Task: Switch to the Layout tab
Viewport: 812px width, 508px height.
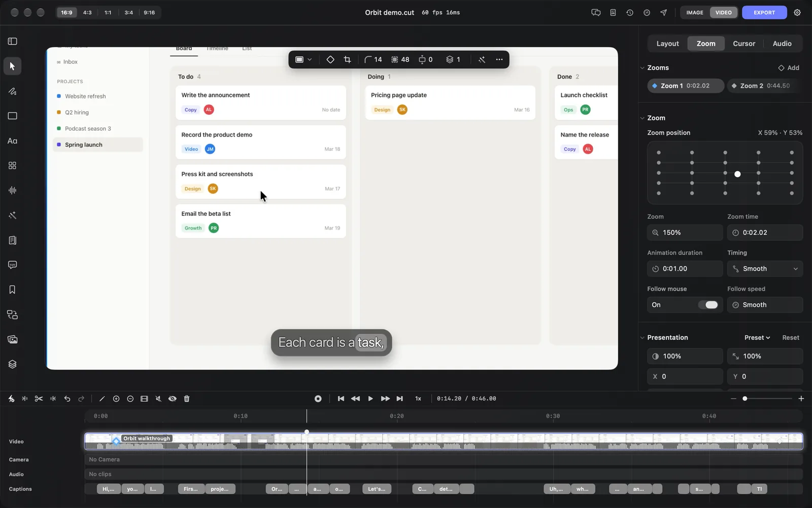Action: pos(667,44)
